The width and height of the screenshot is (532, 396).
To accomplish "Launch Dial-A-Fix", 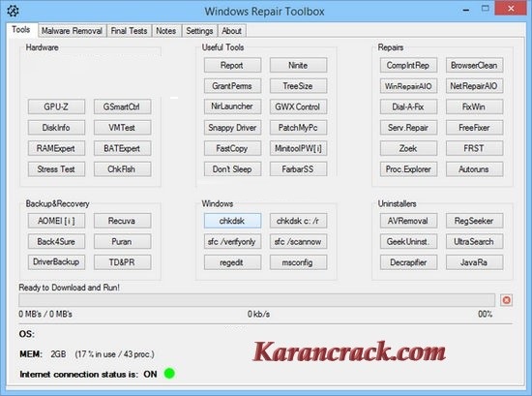I will pos(408,107).
